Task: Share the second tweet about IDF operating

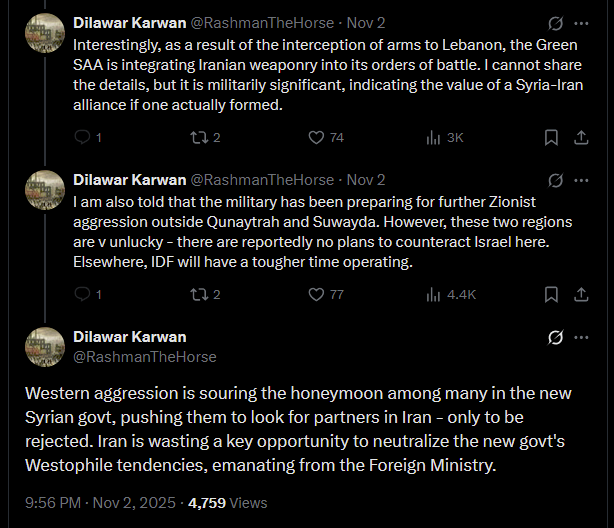Action: (x=582, y=294)
